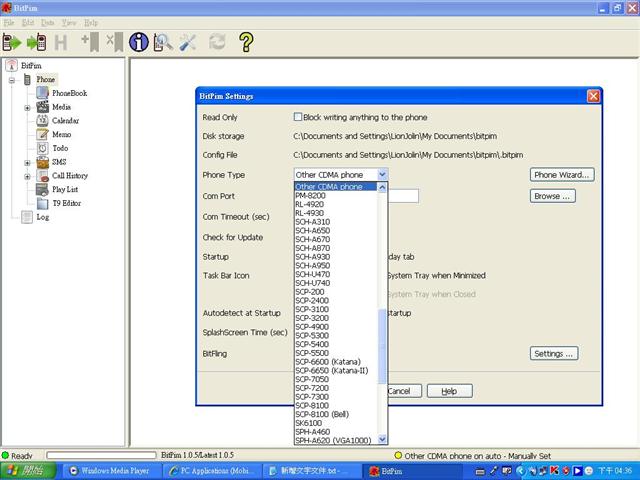The height and width of the screenshot is (480, 640).
Task: Click the Browse button
Action: [x=553, y=196]
